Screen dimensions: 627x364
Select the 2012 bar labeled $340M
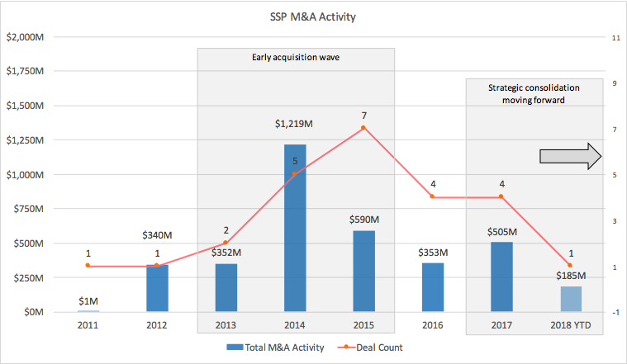(157, 288)
